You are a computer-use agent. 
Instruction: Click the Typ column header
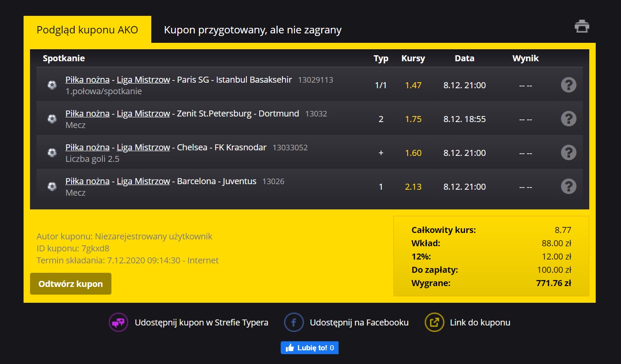(381, 58)
